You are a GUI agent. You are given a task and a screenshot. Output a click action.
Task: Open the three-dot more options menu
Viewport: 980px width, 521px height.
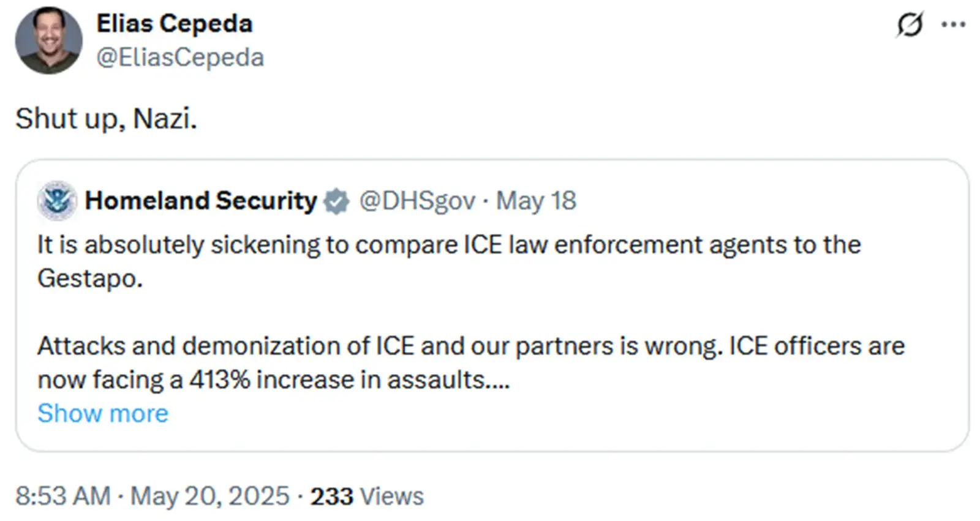pos(953,25)
